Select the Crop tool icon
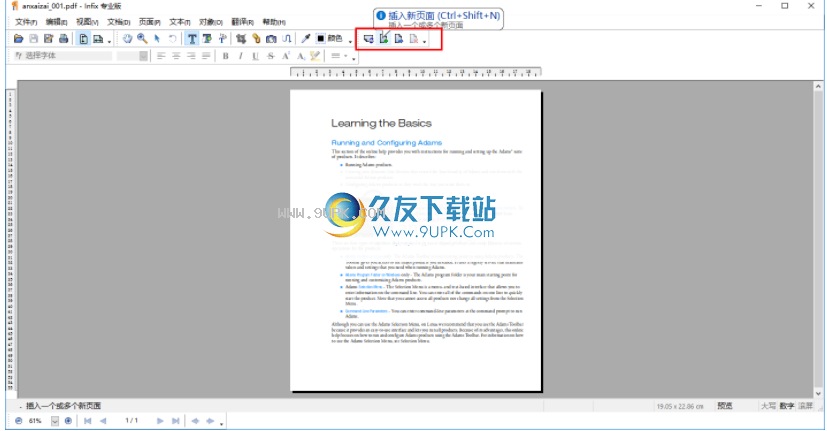 tap(241, 39)
